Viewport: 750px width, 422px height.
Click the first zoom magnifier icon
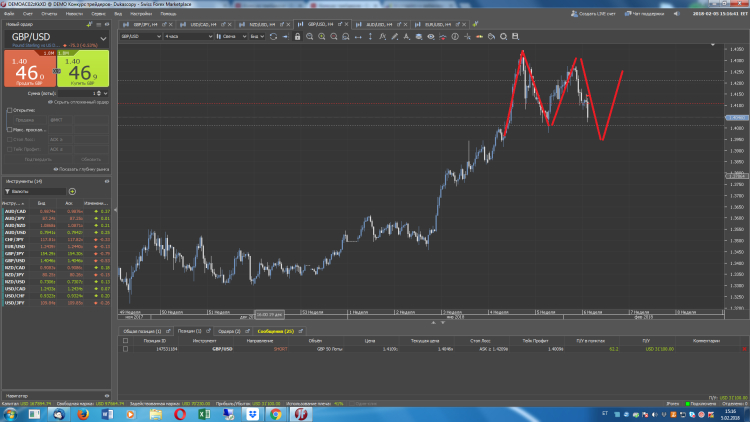point(309,36)
